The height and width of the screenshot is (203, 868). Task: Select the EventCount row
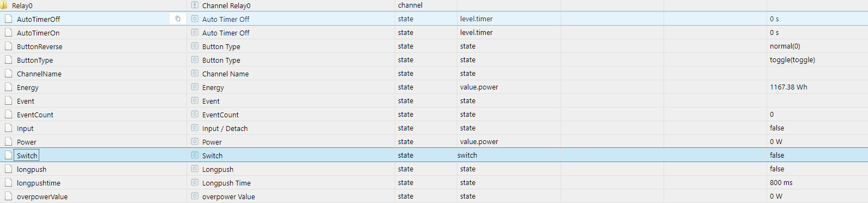pos(434,114)
